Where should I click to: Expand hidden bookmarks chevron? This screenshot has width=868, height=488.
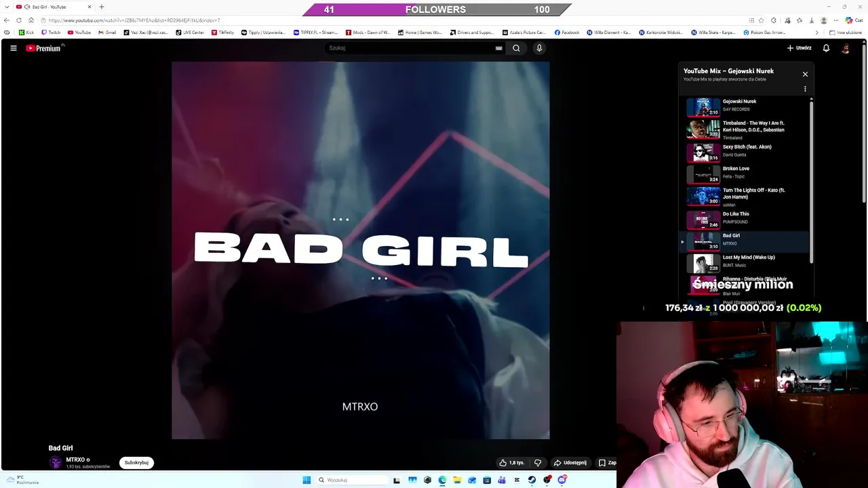[816, 33]
